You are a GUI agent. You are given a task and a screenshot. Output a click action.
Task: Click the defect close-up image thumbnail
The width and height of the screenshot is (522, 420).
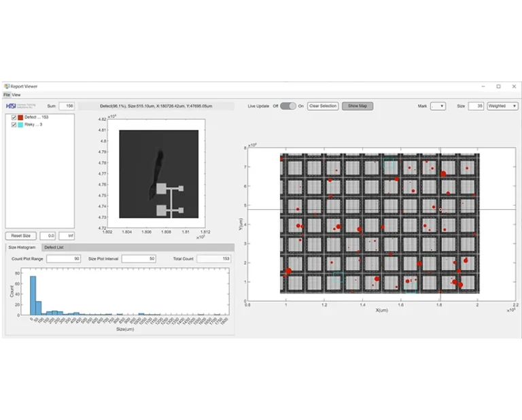coord(159,174)
